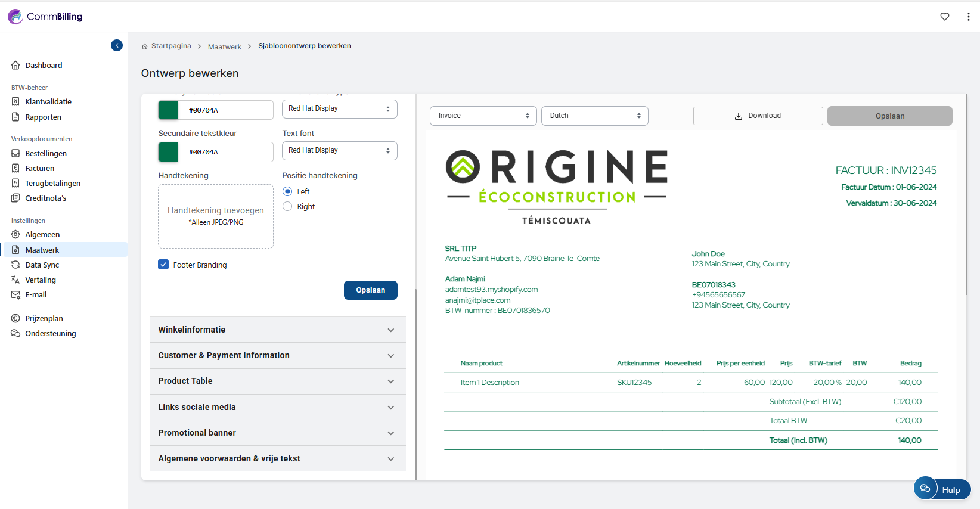Select Right signature position

287,206
